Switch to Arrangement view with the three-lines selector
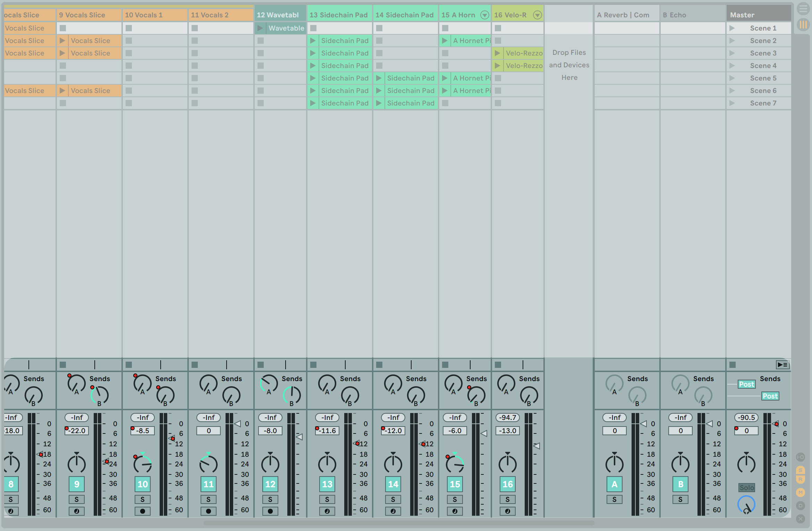The height and width of the screenshot is (531, 812). coord(803,9)
